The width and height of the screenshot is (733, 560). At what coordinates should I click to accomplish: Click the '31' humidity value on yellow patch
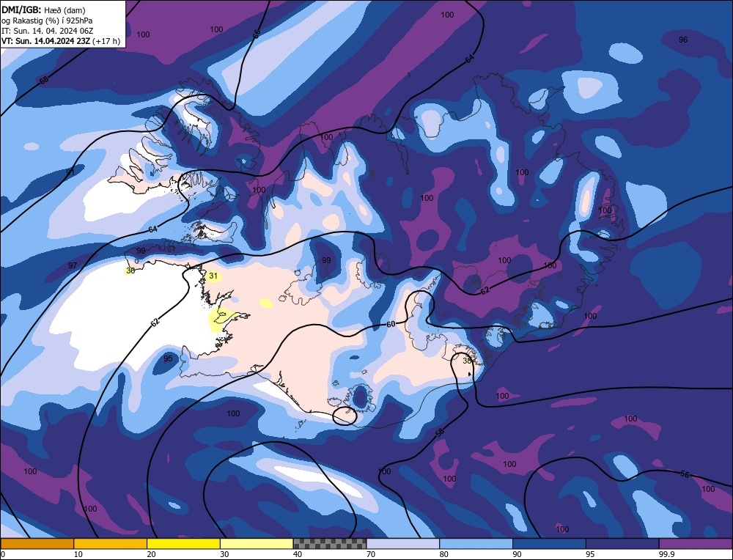coord(213,276)
